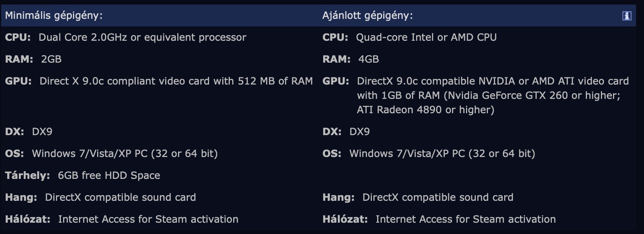The image size is (644, 234).
Task: Click the recommended GPU "DirectX 9.0c compatible" line
Action: 493,81
